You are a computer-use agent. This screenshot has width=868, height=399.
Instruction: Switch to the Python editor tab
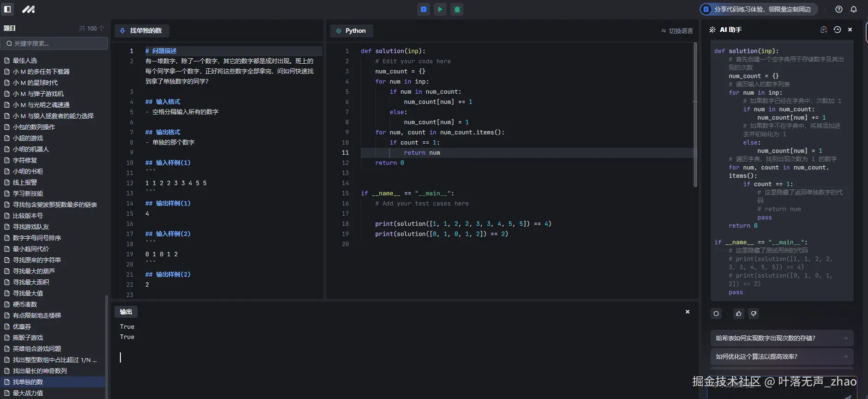tap(351, 30)
